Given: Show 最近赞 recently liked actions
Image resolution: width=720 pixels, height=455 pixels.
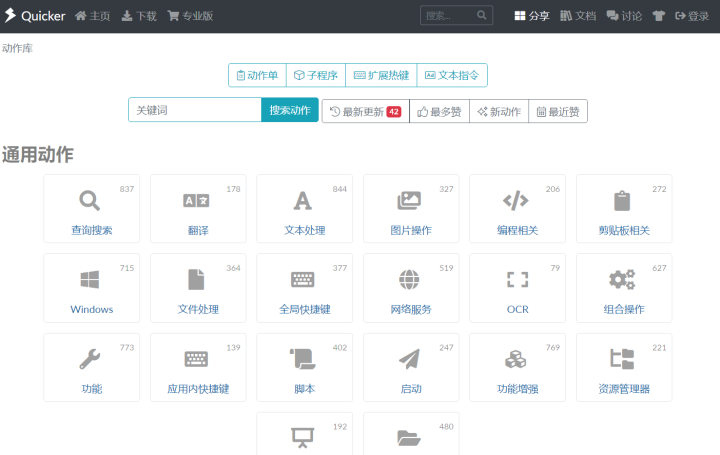Looking at the screenshot, I should tap(558, 112).
